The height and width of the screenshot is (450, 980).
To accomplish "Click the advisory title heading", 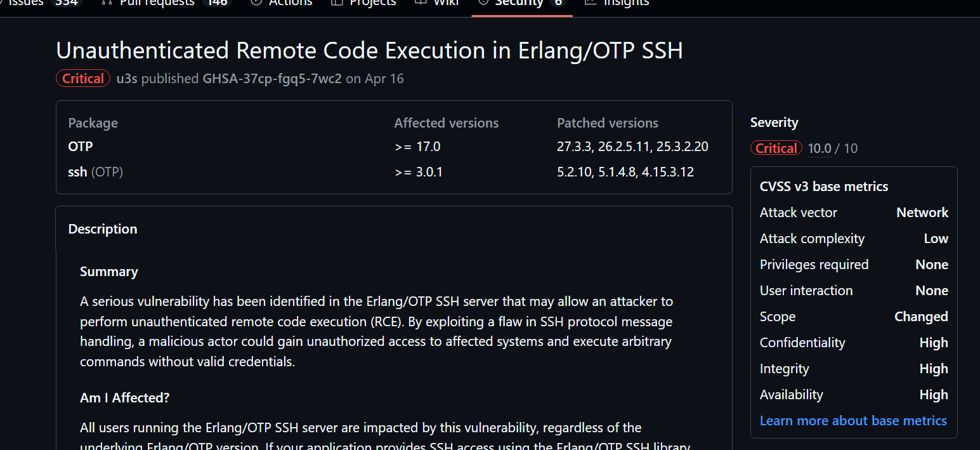I will click(x=370, y=51).
